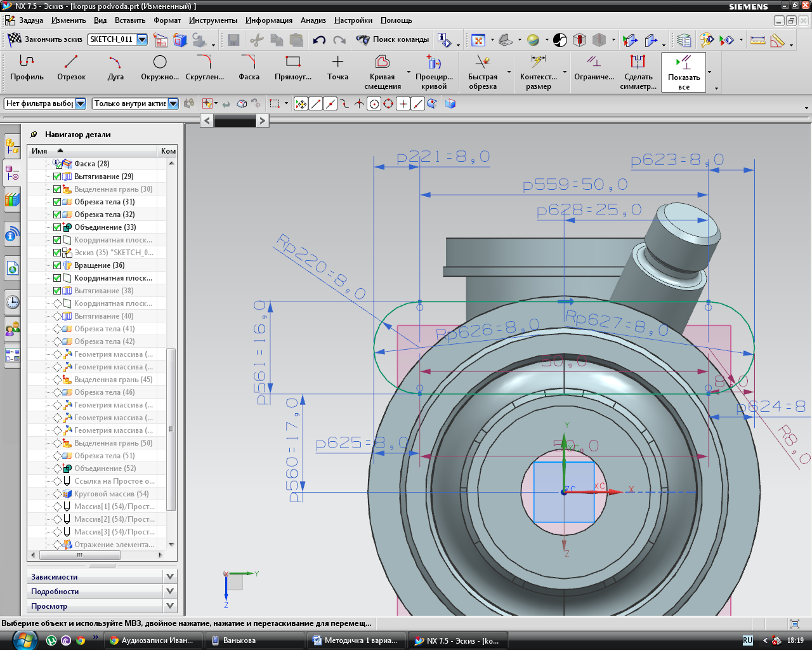Screen dimensions: 812x650
Task: Select the Chamfer (Фаска) tool
Action: pos(249,68)
